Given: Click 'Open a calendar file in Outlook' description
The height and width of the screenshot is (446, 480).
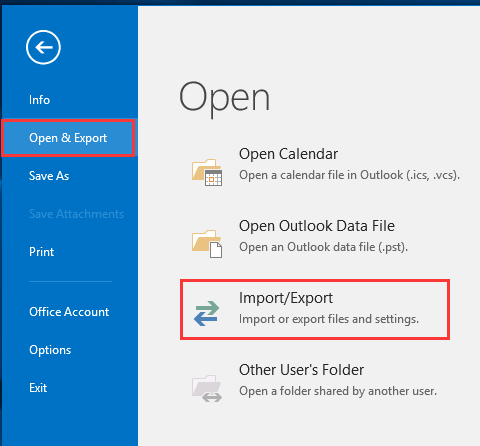Looking at the screenshot, I should (x=349, y=175).
